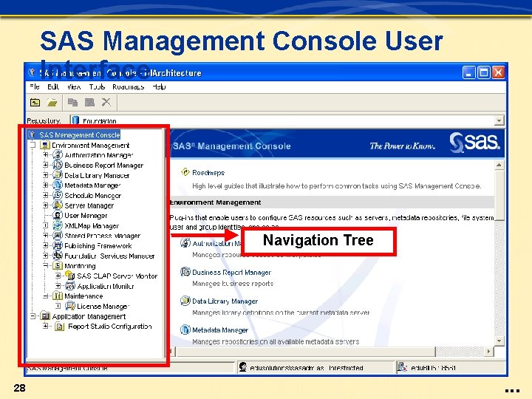Open the Business Report Manager link

232,273
